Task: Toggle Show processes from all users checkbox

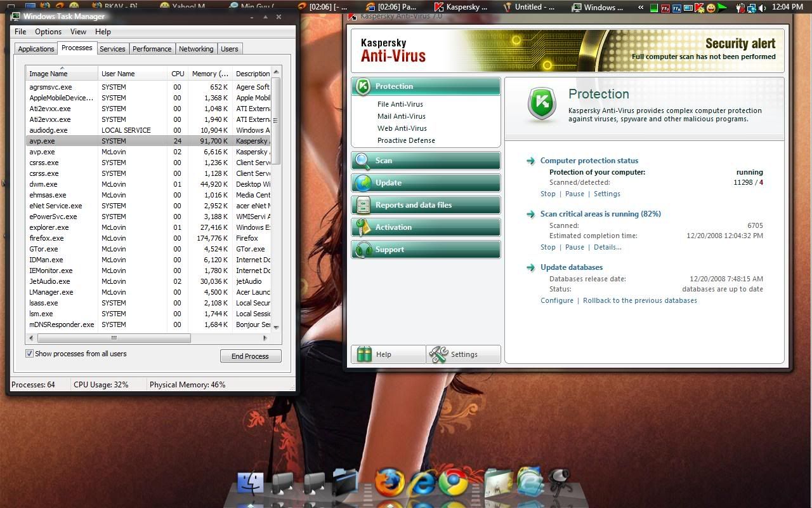Action: [29, 354]
